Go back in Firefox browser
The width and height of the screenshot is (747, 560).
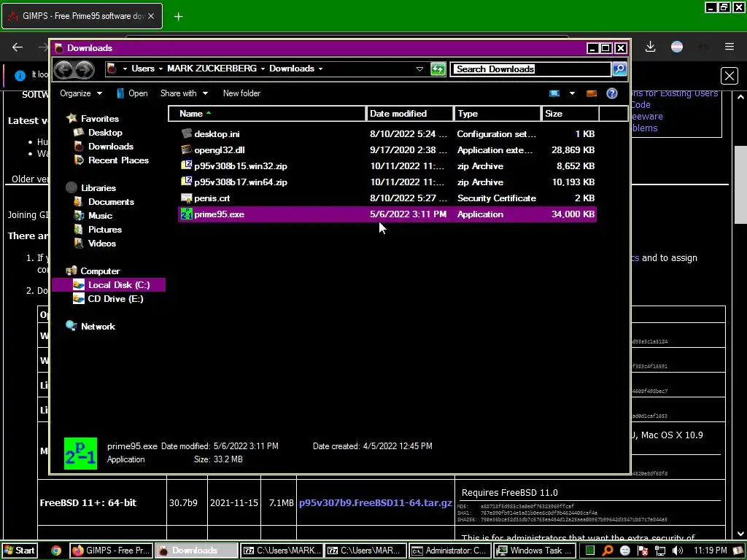click(18, 47)
